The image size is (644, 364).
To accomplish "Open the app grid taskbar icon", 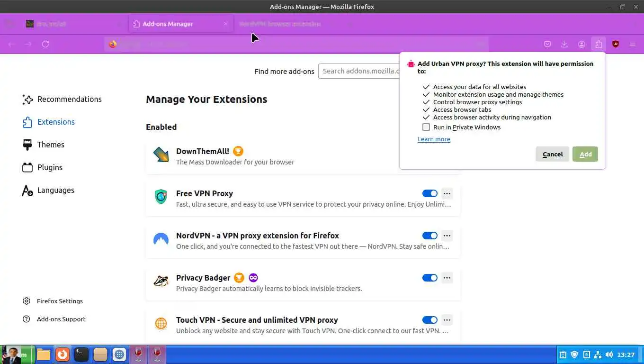I will click(x=119, y=355).
